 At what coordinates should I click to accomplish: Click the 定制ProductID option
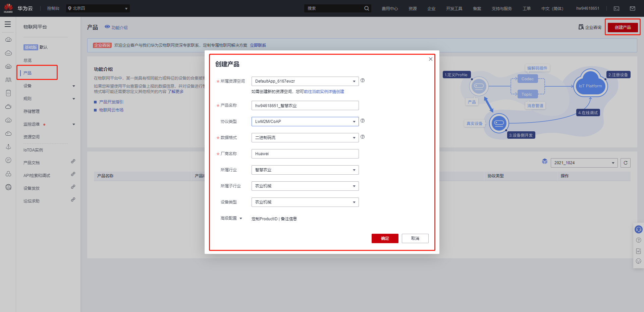click(x=265, y=219)
